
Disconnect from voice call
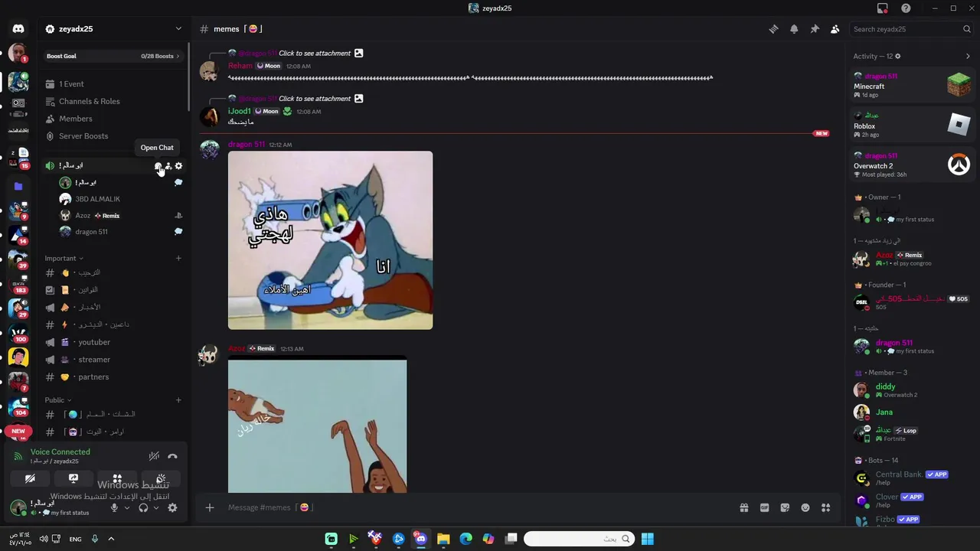point(172,456)
